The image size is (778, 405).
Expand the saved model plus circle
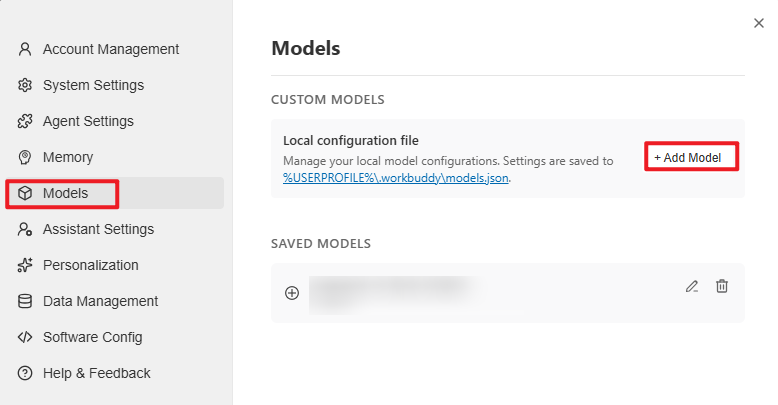(x=292, y=293)
